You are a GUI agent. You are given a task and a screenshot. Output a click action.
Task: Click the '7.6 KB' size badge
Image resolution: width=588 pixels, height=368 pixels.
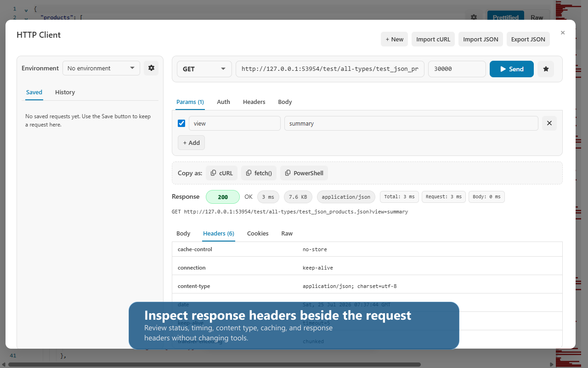click(x=299, y=197)
